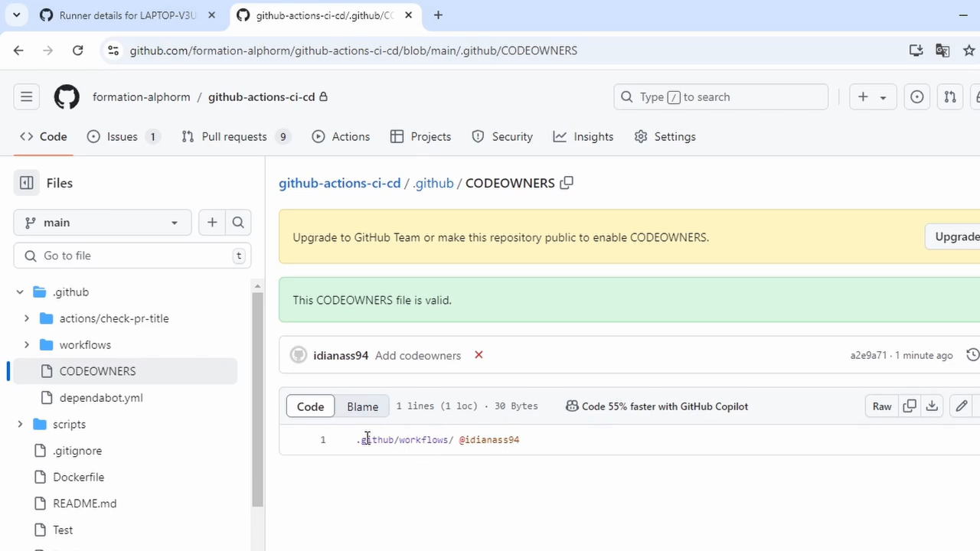The width and height of the screenshot is (980, 551).
Task: Switch to the Blame view
Action: pos(362,406)
